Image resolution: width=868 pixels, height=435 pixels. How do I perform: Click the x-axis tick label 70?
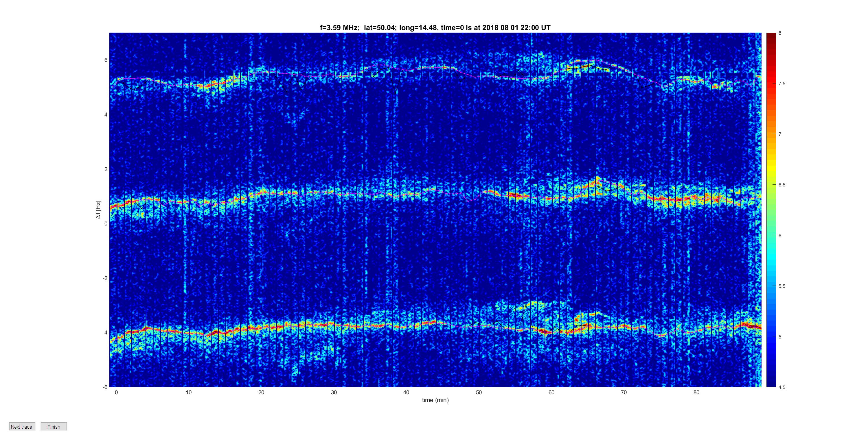624,392
